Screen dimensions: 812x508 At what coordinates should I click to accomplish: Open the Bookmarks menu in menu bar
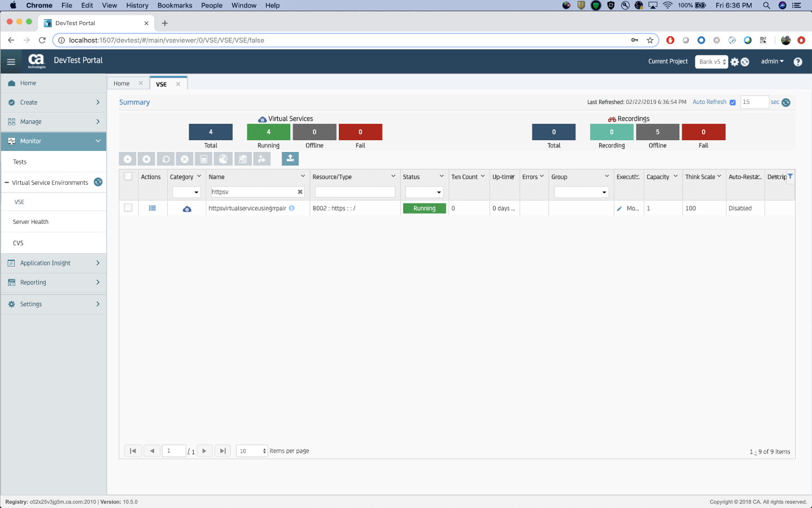pyautogui.click(x=174, y=5)
